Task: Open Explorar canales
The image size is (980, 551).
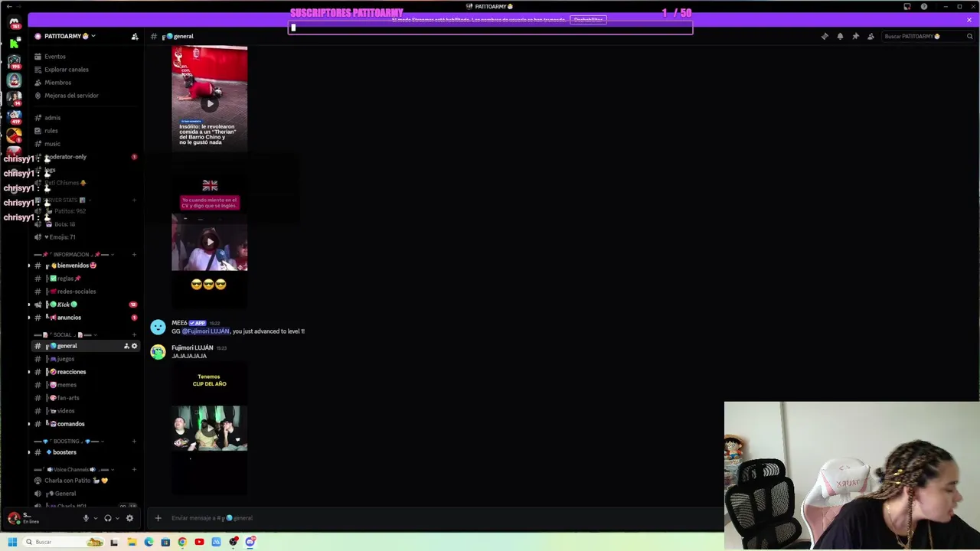Action: pyautogui.click(x=85, y=70)
